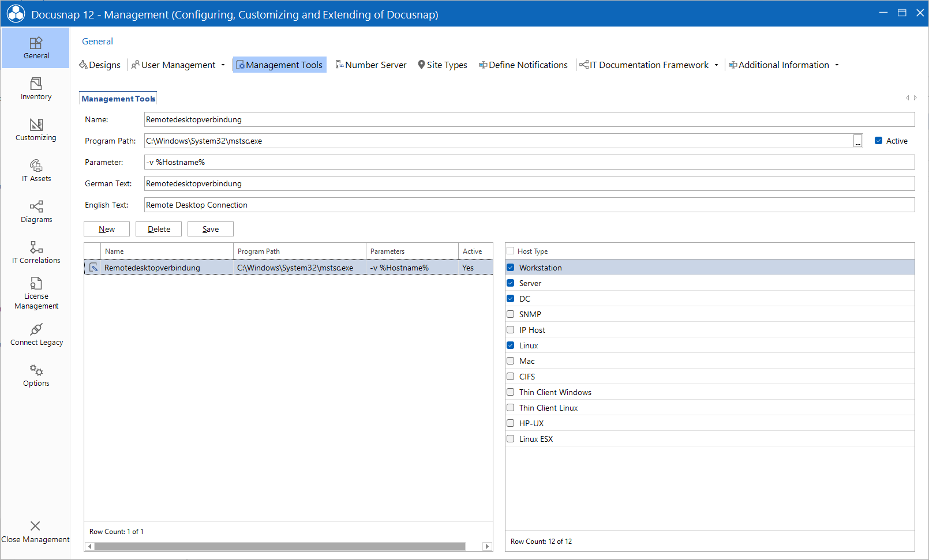Sort by the Parameters column header
Screen dimensions: 929x560
pyautogui.click(x=413, y=251)
